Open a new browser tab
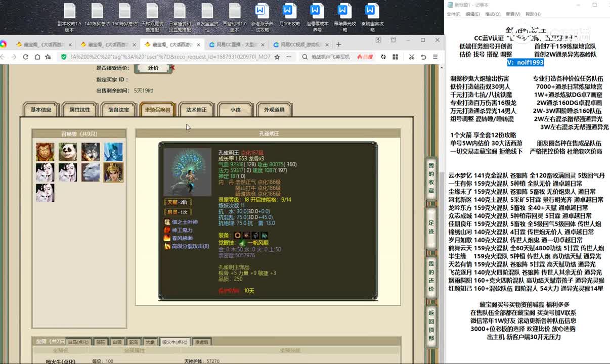This screenshot has height=364, width=610. pos(338,44)
